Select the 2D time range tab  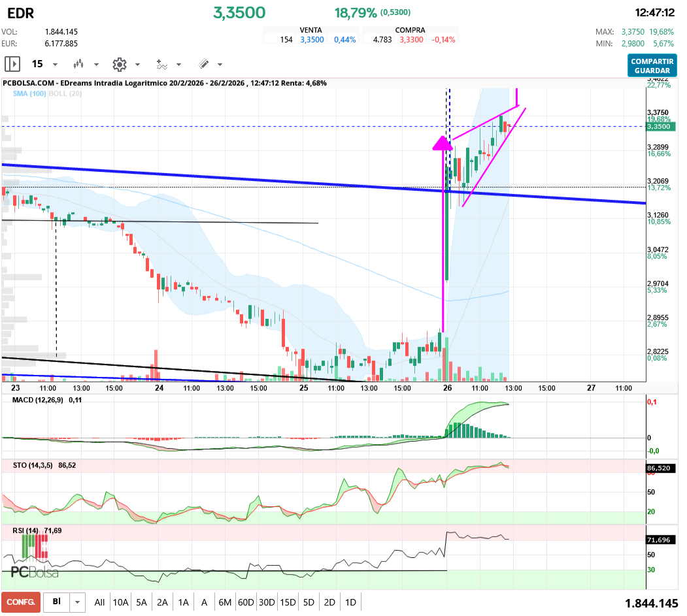click(329, 602)
